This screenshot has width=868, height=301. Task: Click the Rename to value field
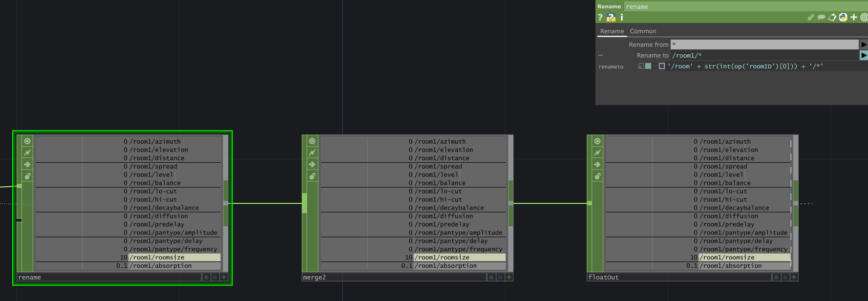point(765,55)
